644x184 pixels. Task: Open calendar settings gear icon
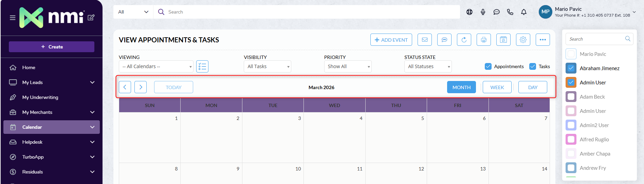tap(523, 40)
